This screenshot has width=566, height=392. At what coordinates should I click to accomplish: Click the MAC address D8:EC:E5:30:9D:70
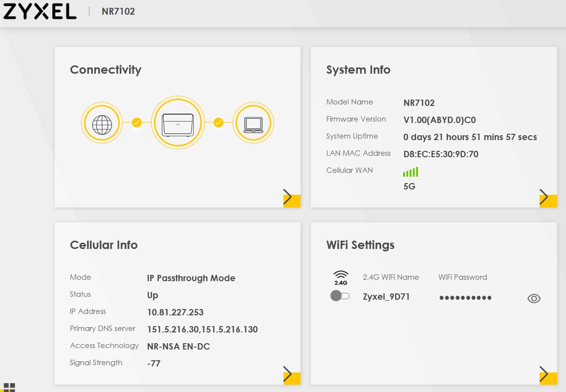pyautogui.click(x=441, y=154)
